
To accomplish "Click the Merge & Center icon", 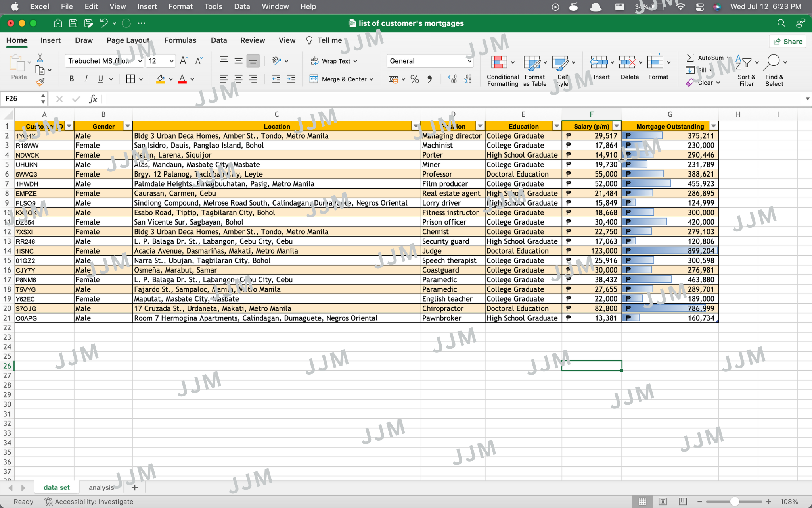I will pyautogui.click(x=314, y=79).
